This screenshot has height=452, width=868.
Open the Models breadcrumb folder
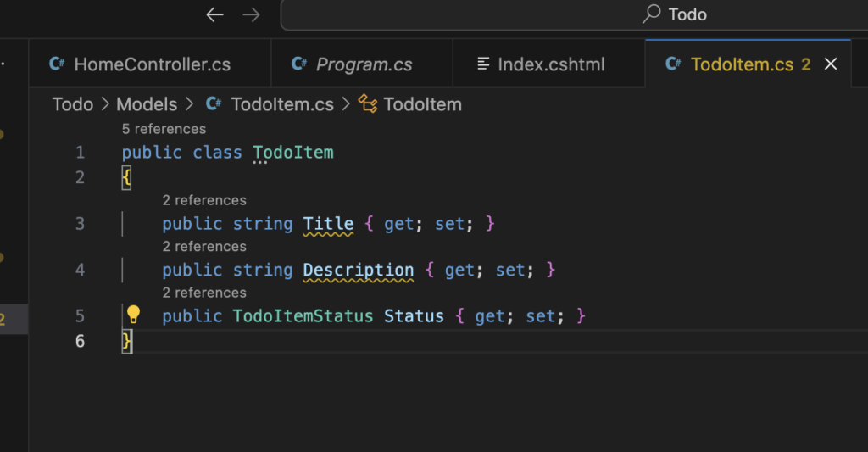pyautogui.click(x=147, y=104)
